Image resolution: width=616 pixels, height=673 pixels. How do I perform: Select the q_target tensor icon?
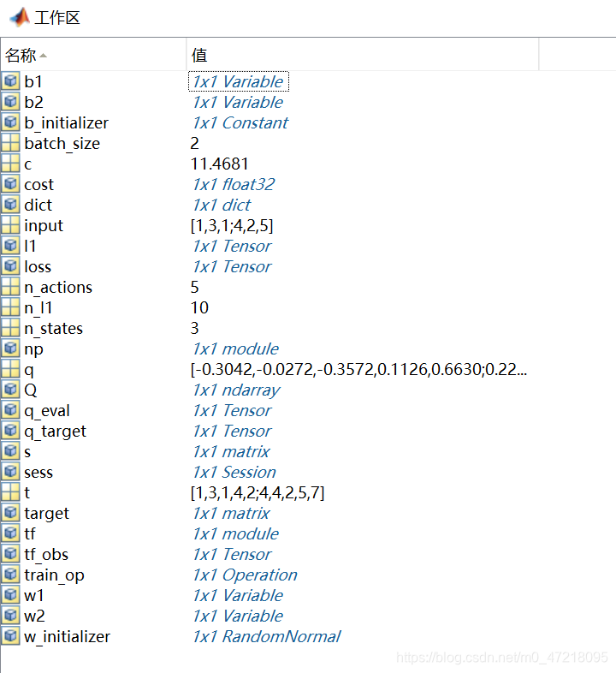click(x=10, y=431)
